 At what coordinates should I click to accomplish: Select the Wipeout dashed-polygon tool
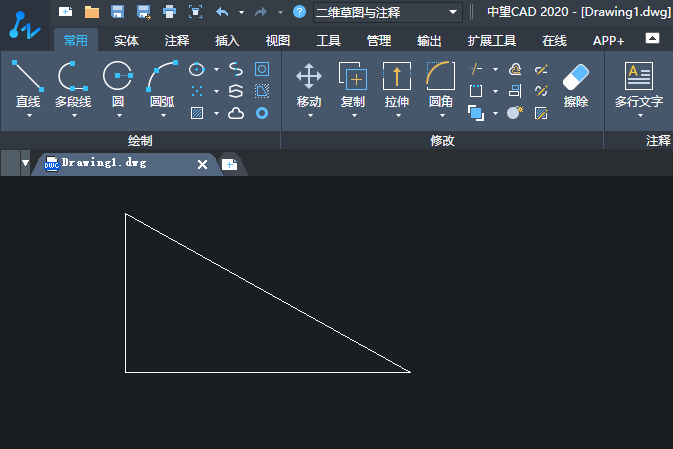(x=262, y=91)
